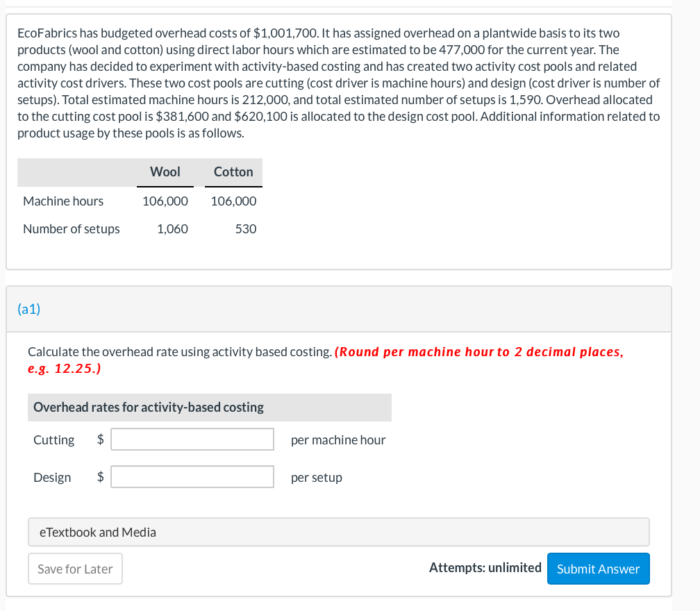Click the Machine hours row label
This screenshot has width=700, height=611.
pyautogui.click(x=62, y=201)
